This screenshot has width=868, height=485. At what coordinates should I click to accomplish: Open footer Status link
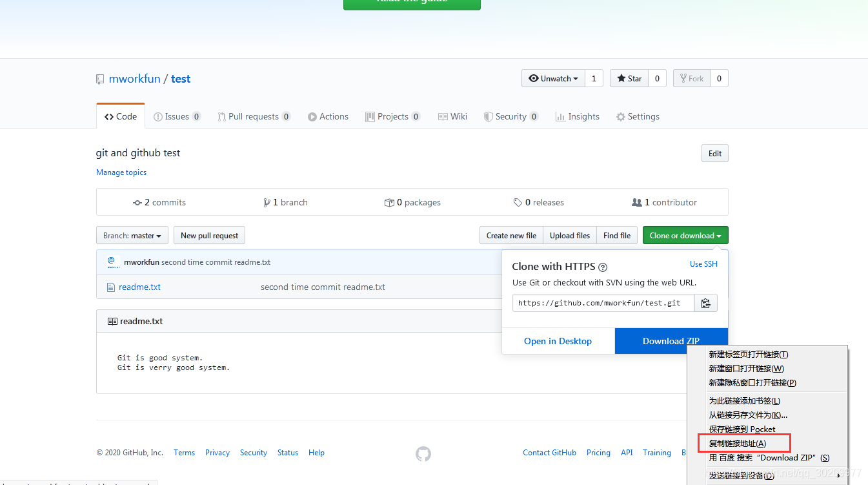coord(288,453)
